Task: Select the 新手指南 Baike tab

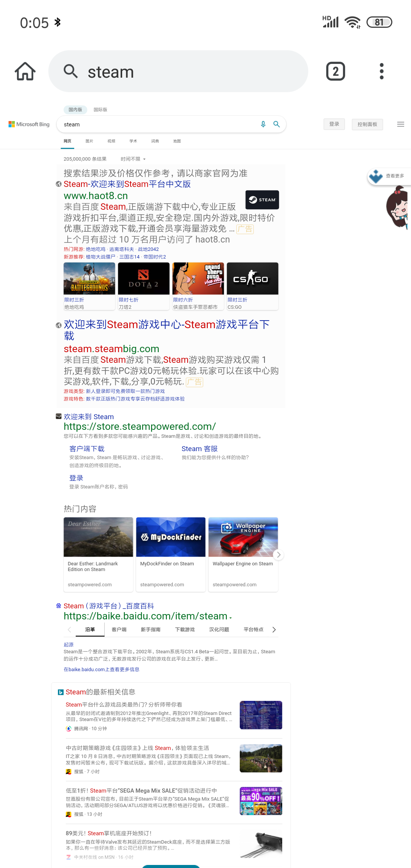Action: [151, 630]
